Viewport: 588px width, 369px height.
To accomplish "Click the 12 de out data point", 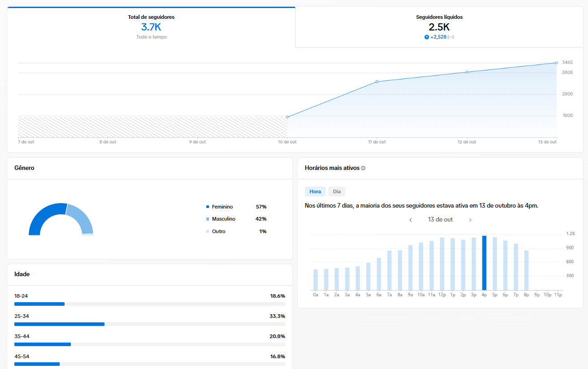I will [x=466, y=72].
